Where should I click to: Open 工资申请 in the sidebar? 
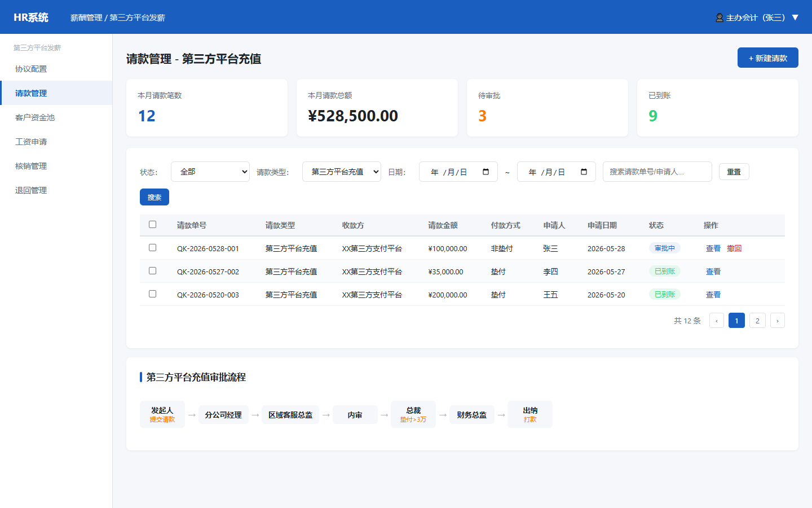pos(56,142)
